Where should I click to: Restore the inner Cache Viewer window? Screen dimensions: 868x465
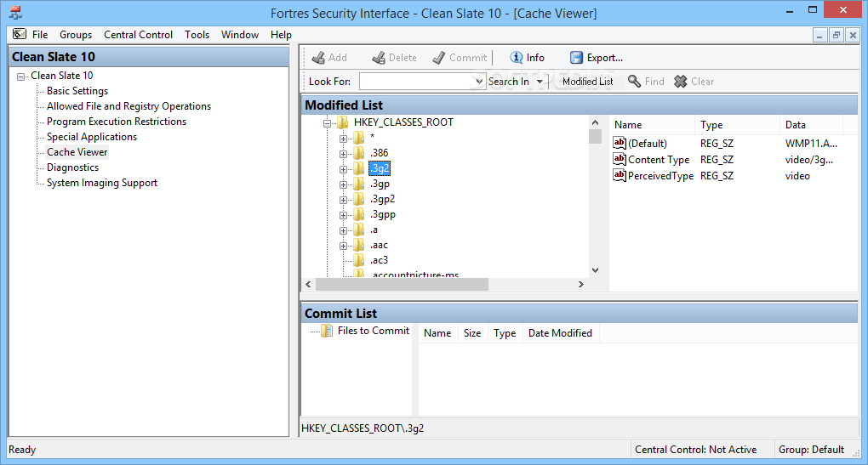tap(836, 36)
